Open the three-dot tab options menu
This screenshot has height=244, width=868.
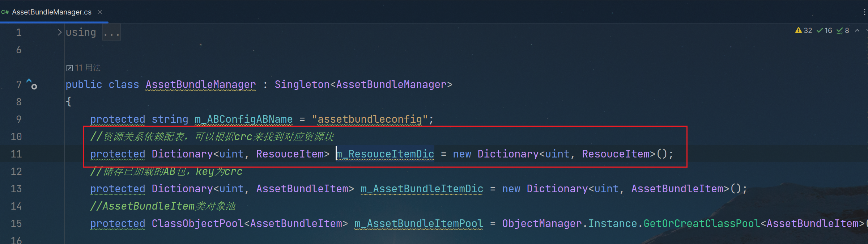tap(864, 12)
